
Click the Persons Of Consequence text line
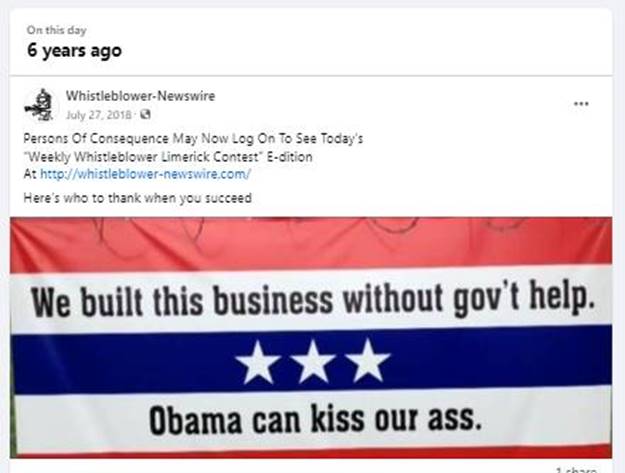[x=193, y=139]
